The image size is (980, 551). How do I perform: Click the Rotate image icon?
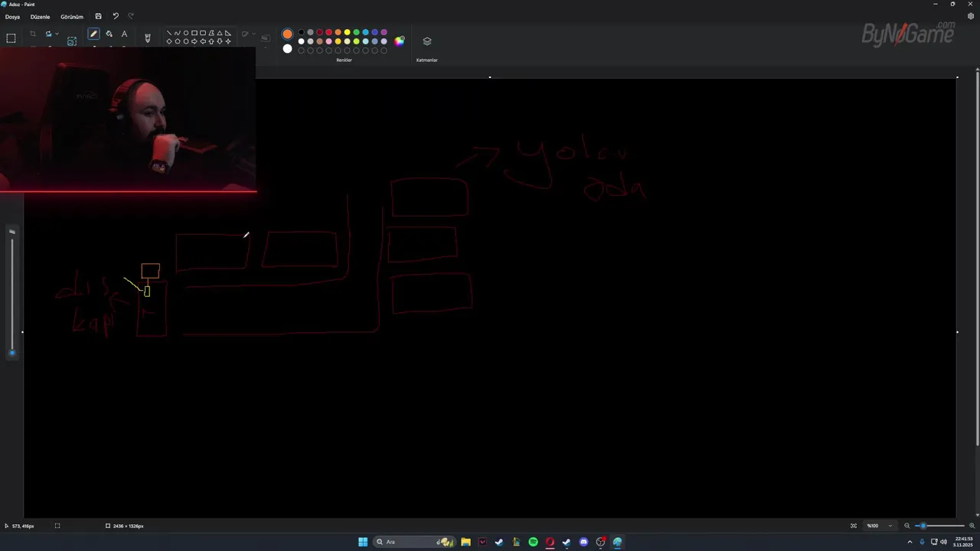click(x=48, y=34)
